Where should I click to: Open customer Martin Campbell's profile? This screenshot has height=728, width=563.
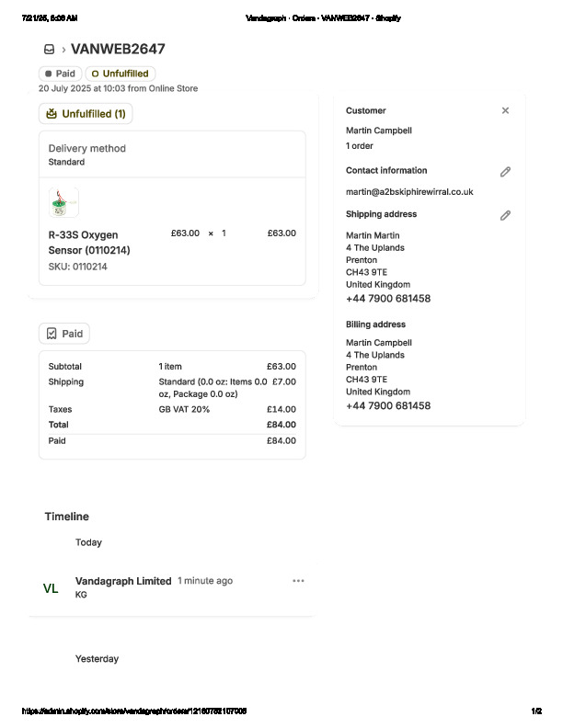point(378,131)
